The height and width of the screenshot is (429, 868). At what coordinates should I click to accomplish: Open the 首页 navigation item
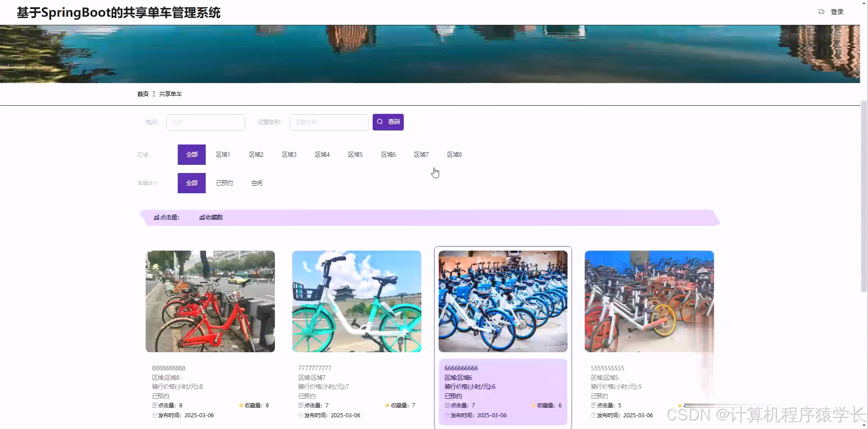coord(142,93)
